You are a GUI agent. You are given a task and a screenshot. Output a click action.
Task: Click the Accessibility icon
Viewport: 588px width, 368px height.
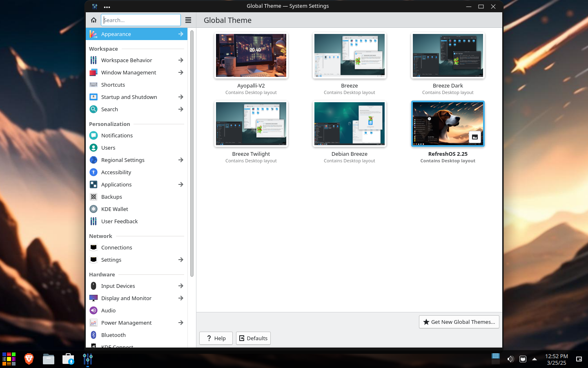coord(94,172)
